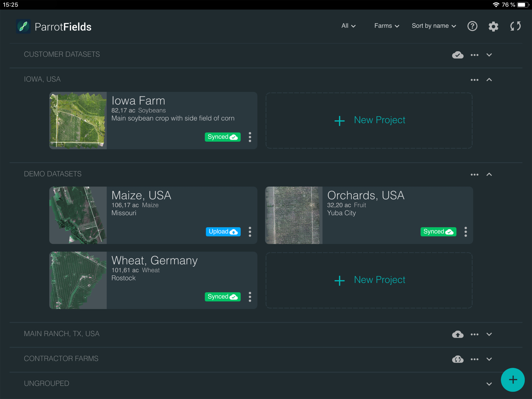Open Orchards, USA vertical dots menu
Viewport: 532px width, 399px height.
(466, 232)
